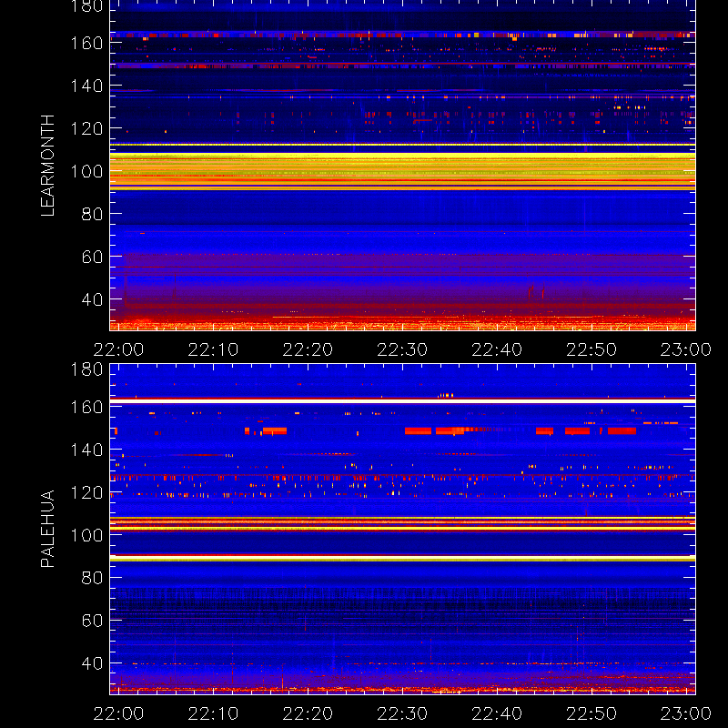The width and height of the screenshot is (728, 728).
Task: Click 22:30 time label below LEARMONTH plot
Action: point(402,349)
